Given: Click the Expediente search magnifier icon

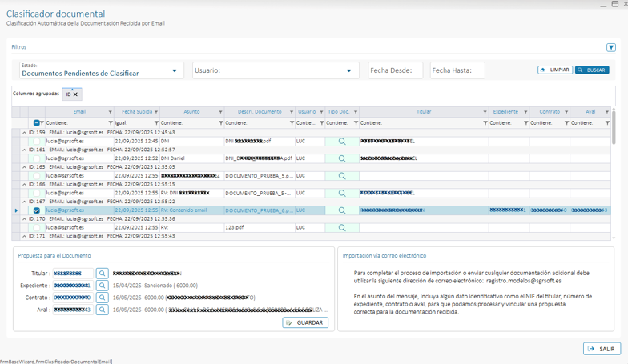Looking at the screenshot, I should (103, 286).
